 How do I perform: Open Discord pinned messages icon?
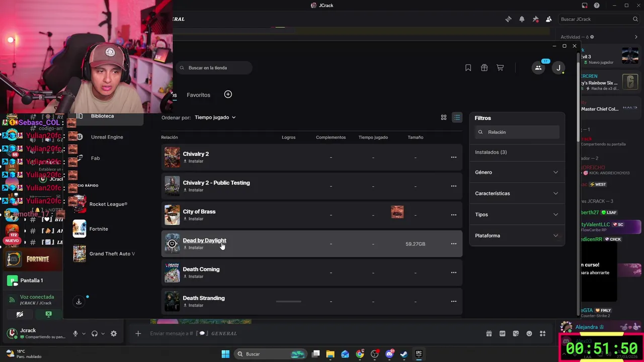535,19
